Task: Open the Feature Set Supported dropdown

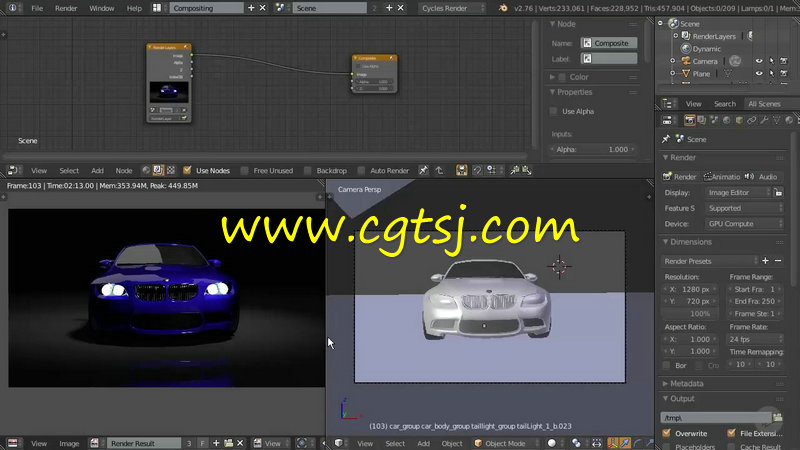Action: (x=744, y=208)
